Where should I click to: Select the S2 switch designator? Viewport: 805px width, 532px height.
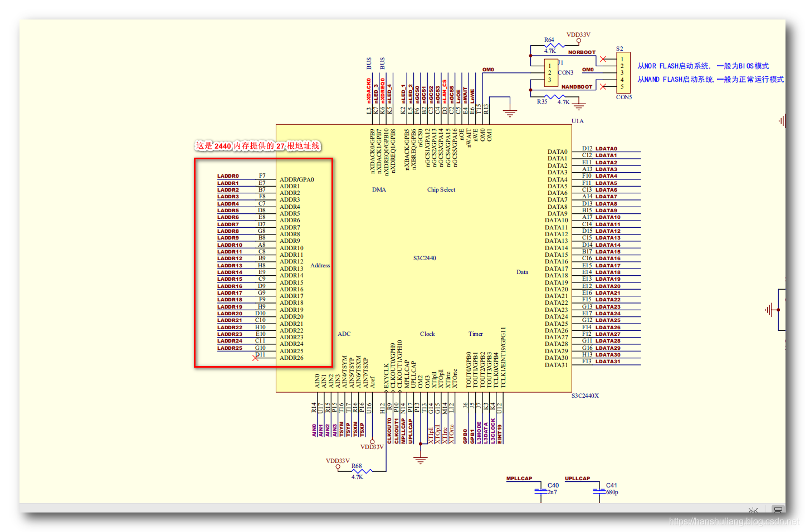click(619, 48)
